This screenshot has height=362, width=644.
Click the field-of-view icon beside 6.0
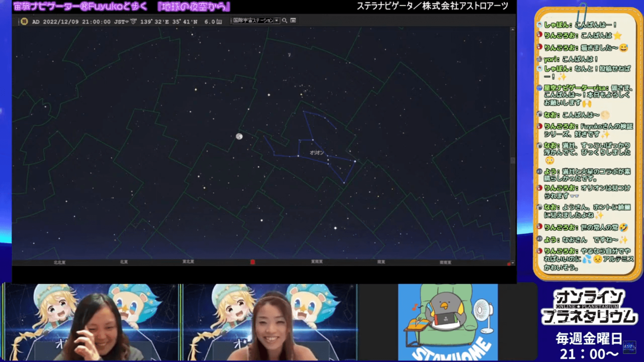click(x=219, y=22)
